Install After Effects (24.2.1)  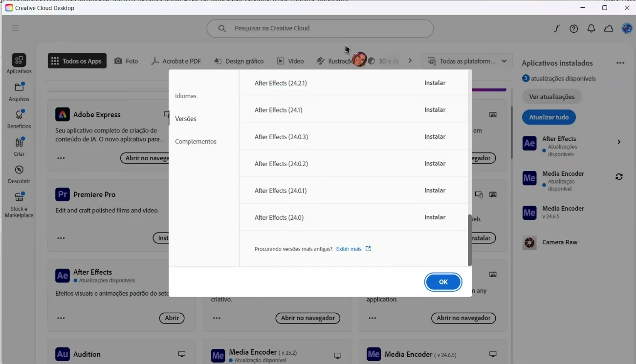(x=435, y=83)
